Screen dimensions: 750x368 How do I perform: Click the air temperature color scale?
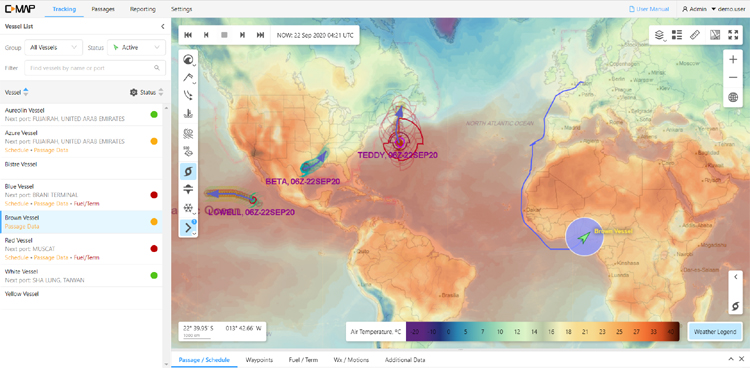point(542,331)
